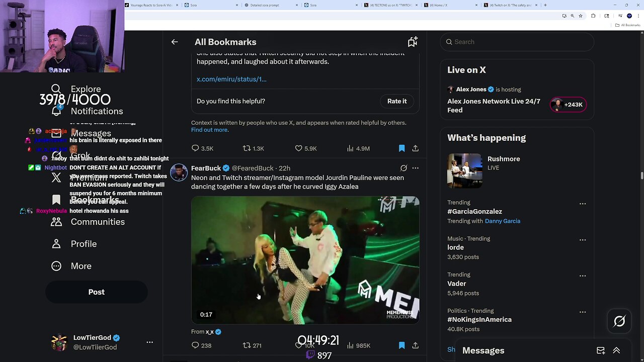Viewport: 644px width, 362px height.
Task: Open more options for Vader trend
Action: [x=583, y=276]
